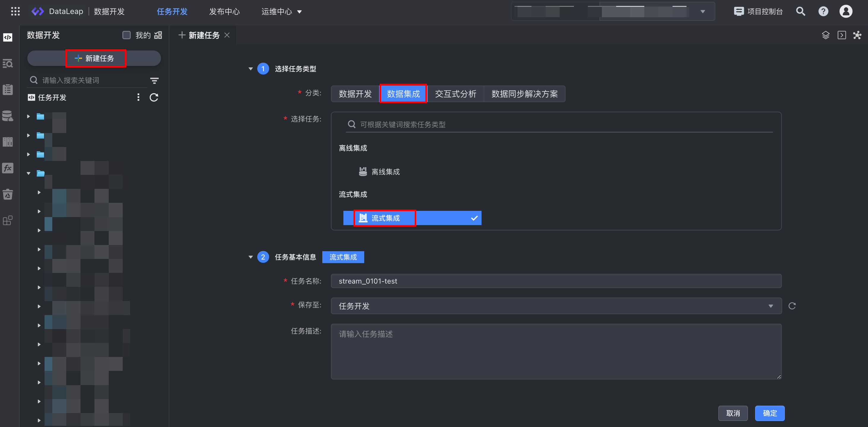Select the code development sidebar icon
The width and height of the screenshot is (868, 427).
(x=8, y=37)
